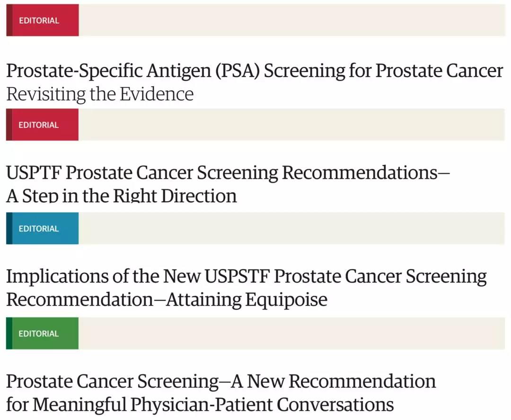This screenshot has width=511, height=420.
Task: Click the beige bar beside the topmost EDITORIAL label
Action: [x=291, y=20]
